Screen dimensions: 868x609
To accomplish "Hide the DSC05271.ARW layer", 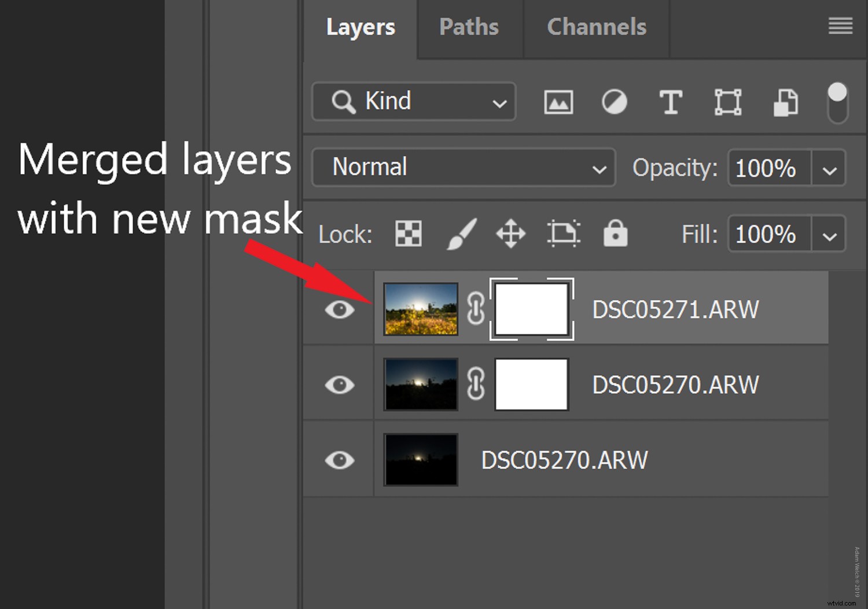I will coord(340,309).
